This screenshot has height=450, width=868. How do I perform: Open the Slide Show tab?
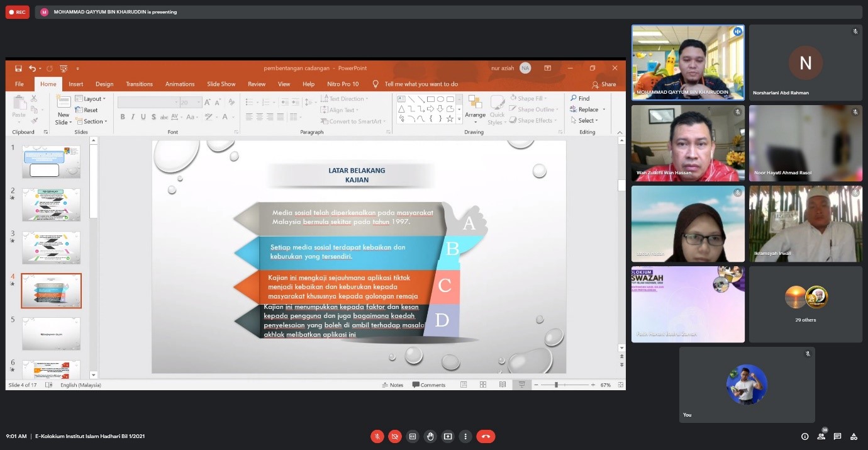click(x=221, y=84)
